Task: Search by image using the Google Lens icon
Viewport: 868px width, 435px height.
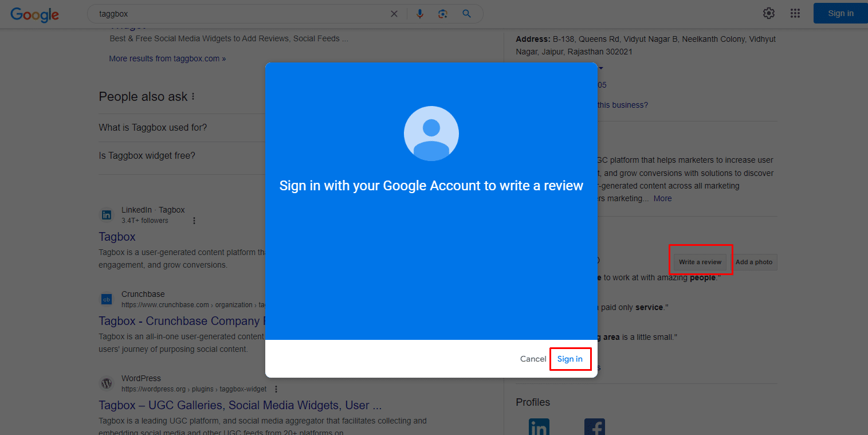Action: click(x=443, y=13)
